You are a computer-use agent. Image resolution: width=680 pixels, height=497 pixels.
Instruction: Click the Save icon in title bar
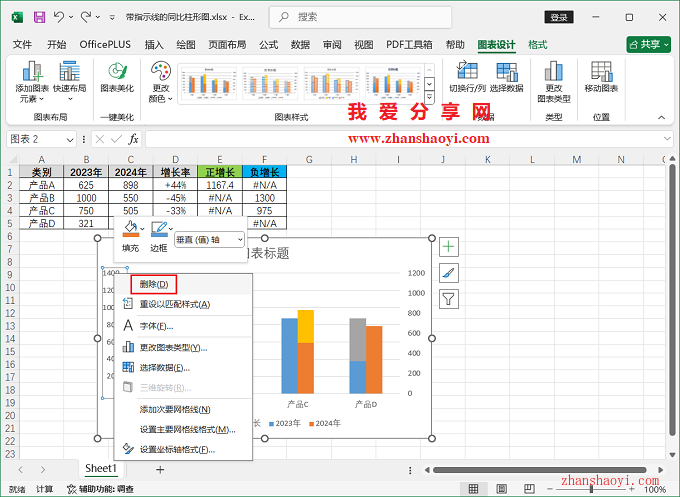point(39,17)
